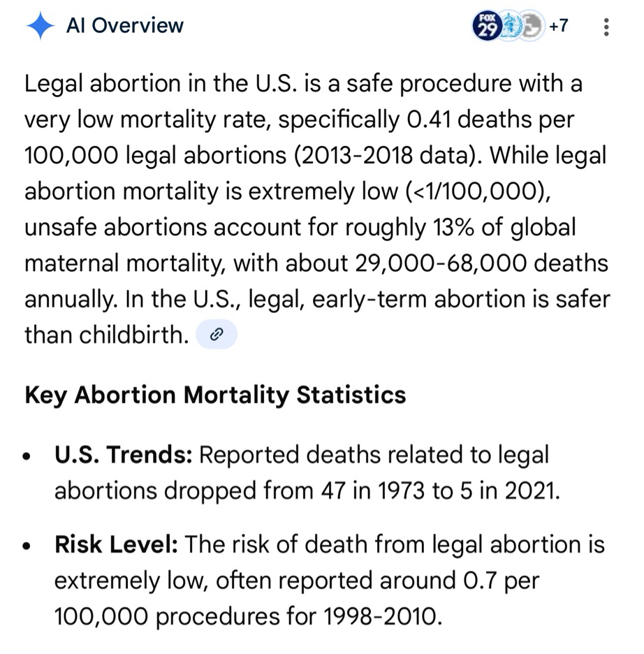Click the gray third source icon

(x=532, y=27)
